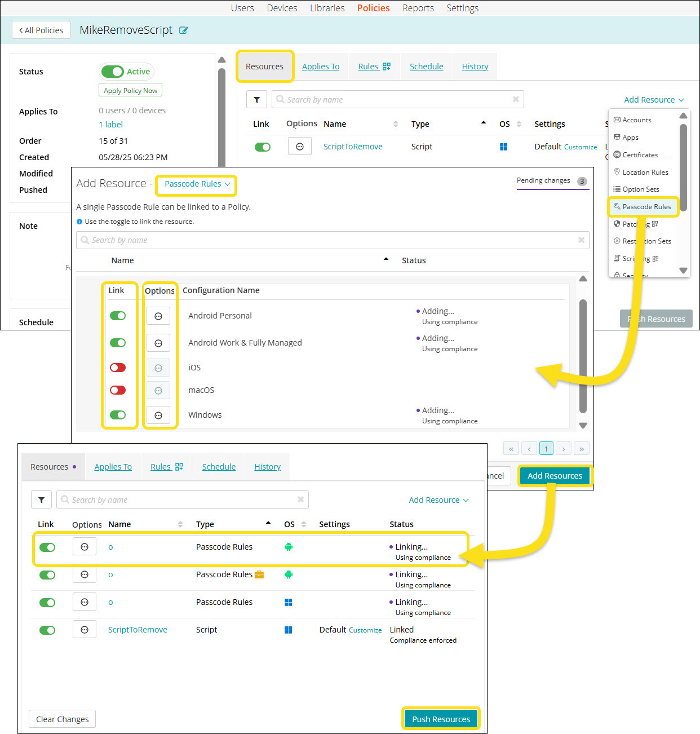Click the configuration list vertical scrollbar

pyautogui.click(x=583, y=355)
